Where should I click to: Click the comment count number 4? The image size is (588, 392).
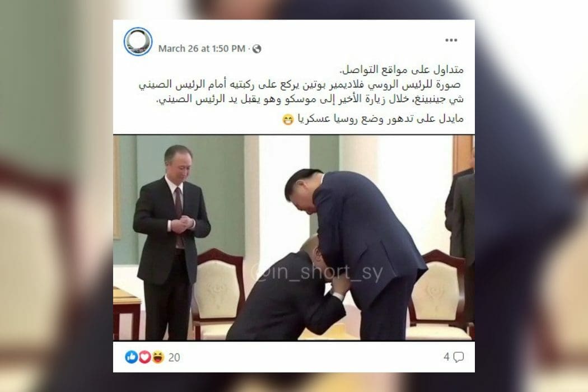[x=446, y=357]
